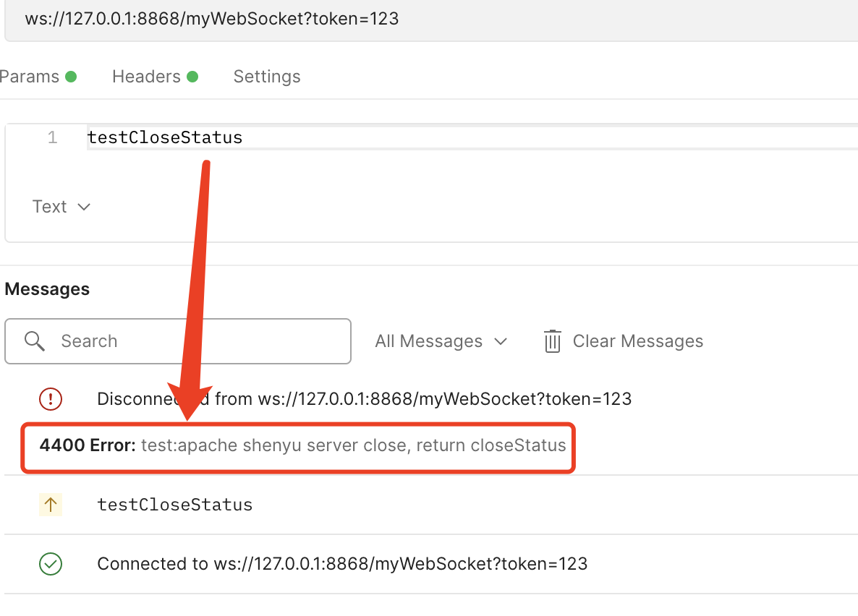Image resolution: width=858 pixels, height=616 pixels.
Task: Click line number 1 in message editor
Action: 53,137
